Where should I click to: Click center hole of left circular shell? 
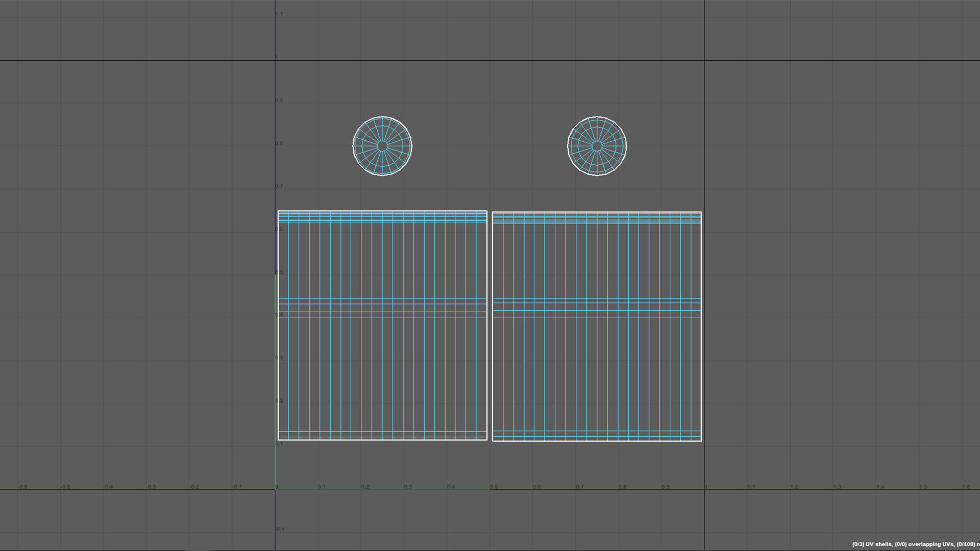click(382, 146)
